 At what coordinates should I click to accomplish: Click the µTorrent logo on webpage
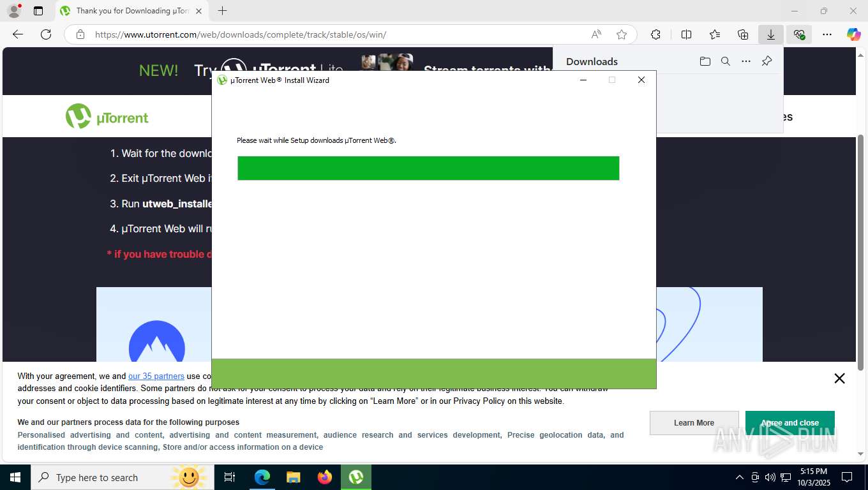[107, 117]
